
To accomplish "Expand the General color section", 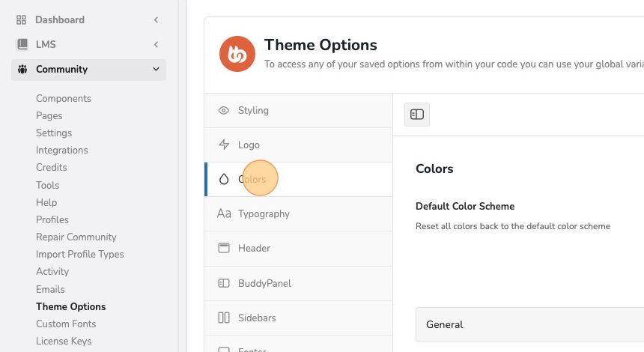I will 530,324.
